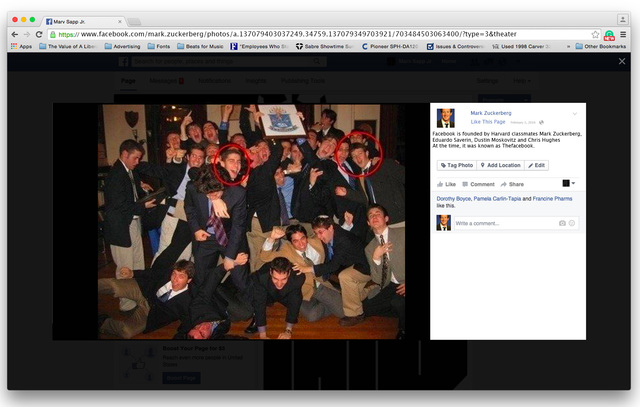Open the Pioneer SPH-DA120 bookmark
This screenshot has width=640, height=407.
coord(390,46)
